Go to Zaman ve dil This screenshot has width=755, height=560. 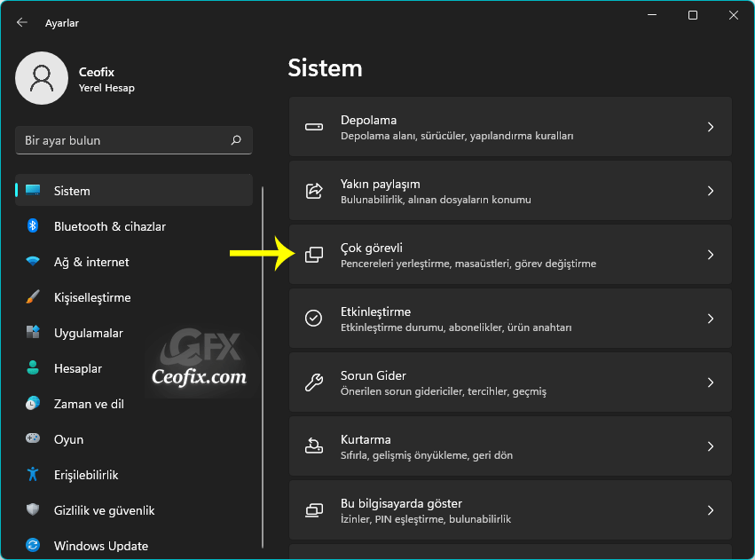89,404
